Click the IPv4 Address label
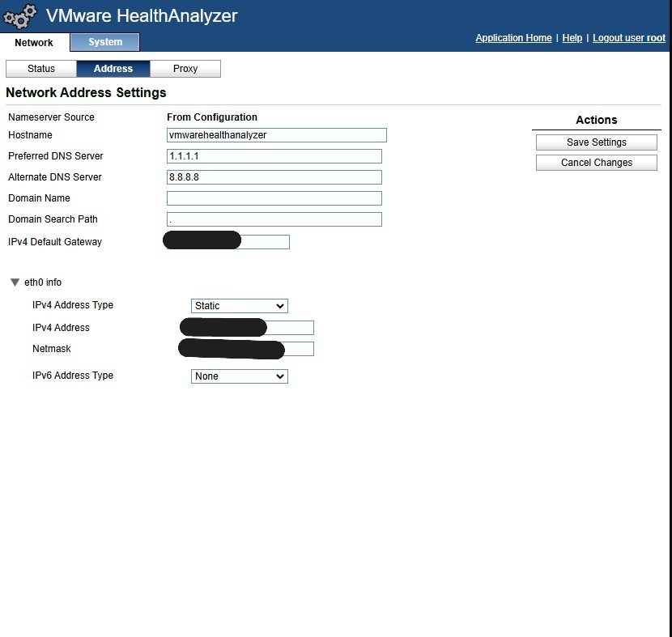The height and width of the screenshot is (637, 672). (61, 328)
